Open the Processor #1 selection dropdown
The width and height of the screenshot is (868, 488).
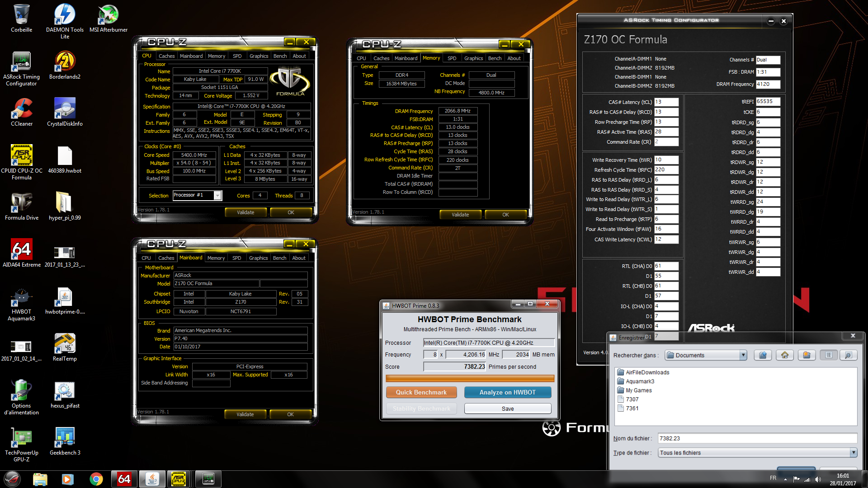217,195
